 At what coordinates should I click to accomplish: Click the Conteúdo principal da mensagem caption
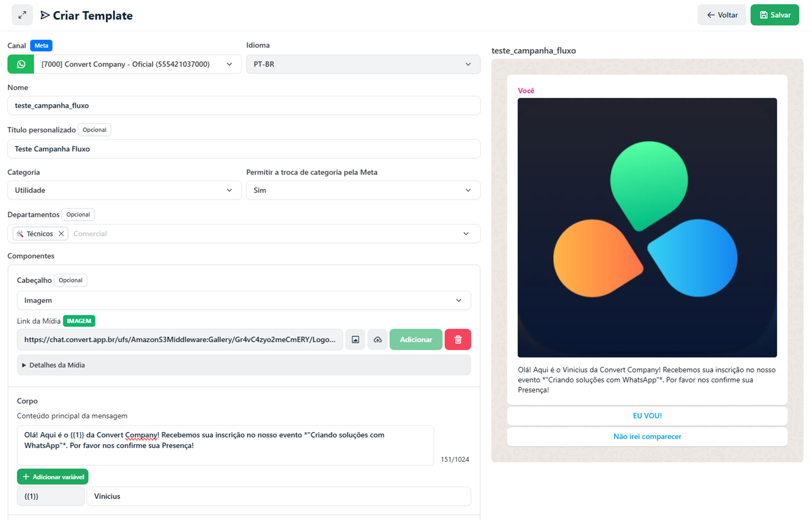72,416
